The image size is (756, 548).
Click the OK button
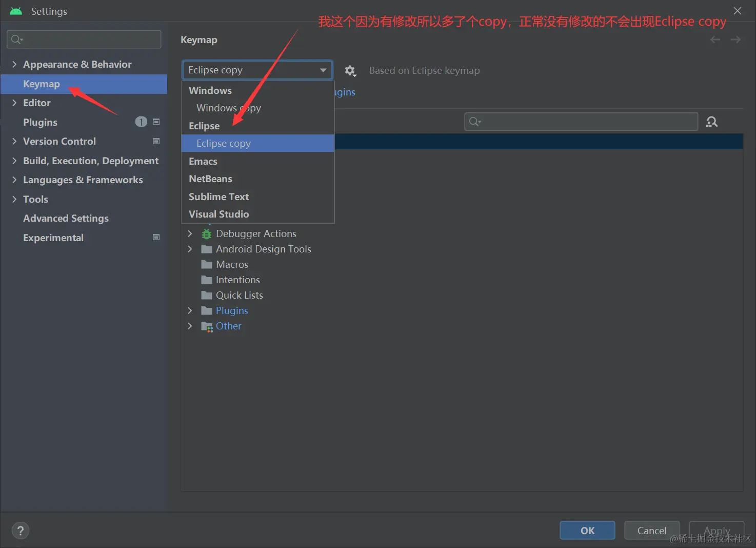(x=587, y=531)
